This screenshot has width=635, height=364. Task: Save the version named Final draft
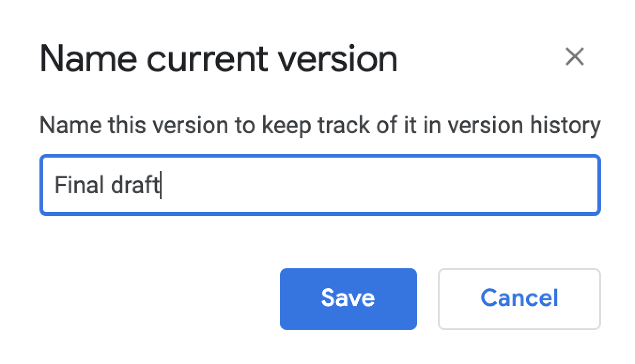(348, 298)
